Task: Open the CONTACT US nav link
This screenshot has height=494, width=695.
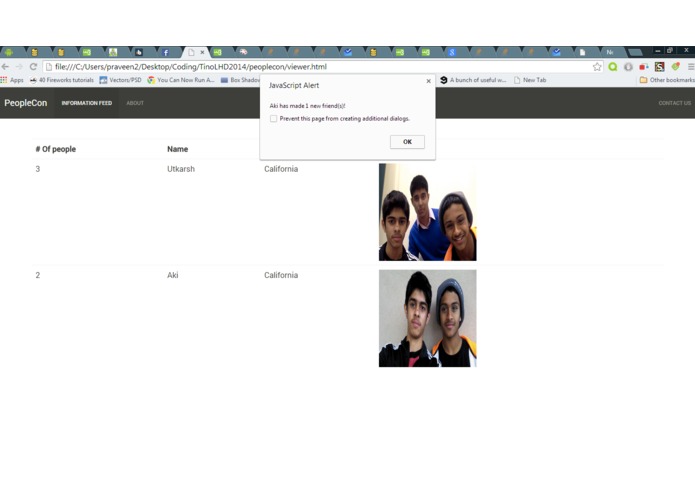Action: [x=675, y=103]
